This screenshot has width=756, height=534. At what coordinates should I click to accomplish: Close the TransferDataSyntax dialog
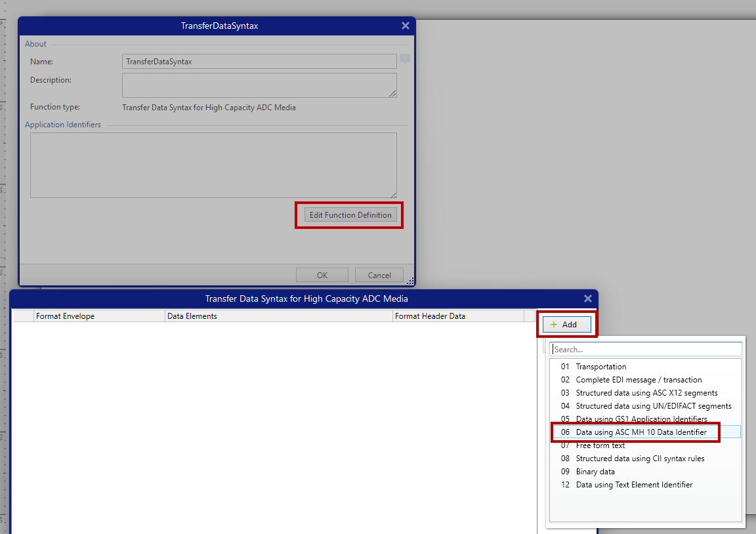click(x=405, y=26)
